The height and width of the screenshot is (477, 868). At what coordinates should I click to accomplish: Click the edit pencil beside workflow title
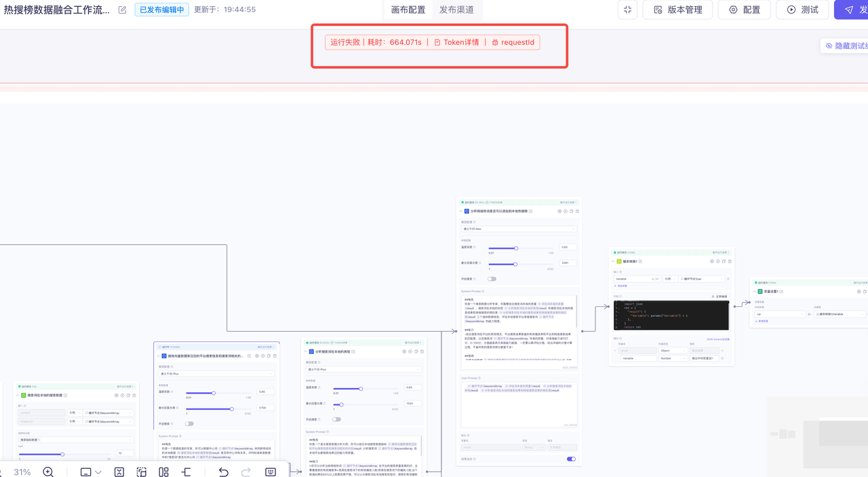[x=122, y=9]
